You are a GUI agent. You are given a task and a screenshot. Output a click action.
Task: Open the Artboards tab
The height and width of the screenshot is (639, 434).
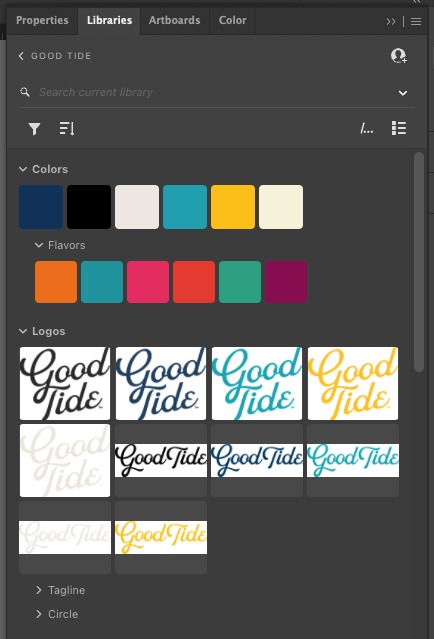174,20
